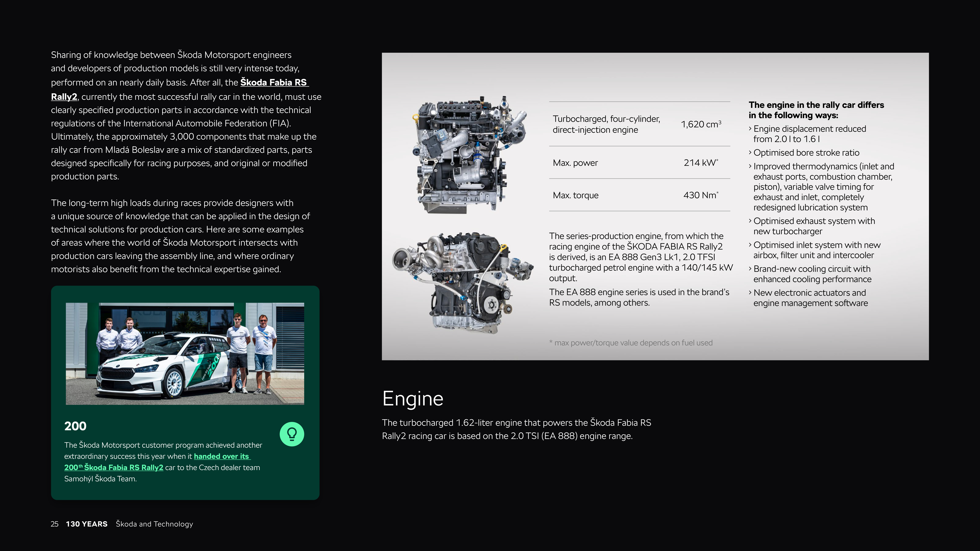This screenshot has height=551, width=980.
Task: Click the rally car team photo
Action: click(x=185, y=354)
